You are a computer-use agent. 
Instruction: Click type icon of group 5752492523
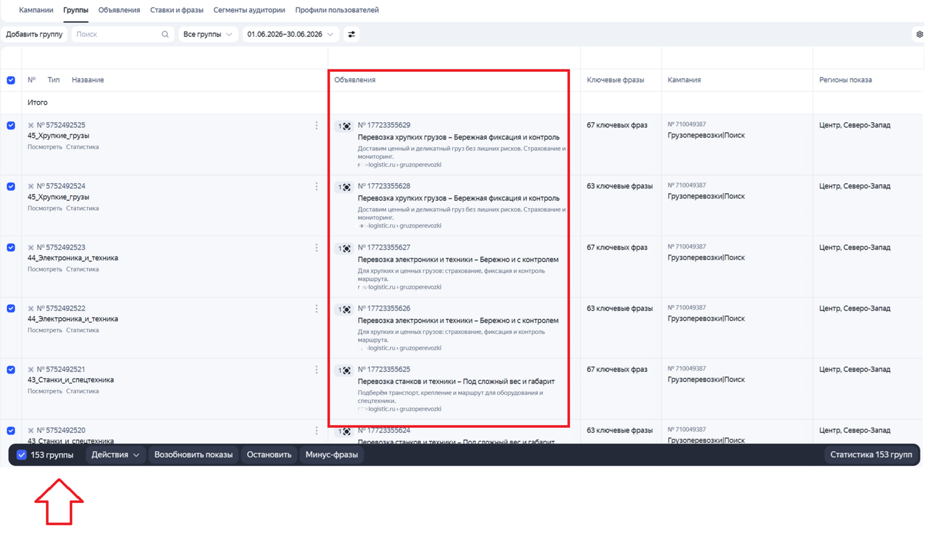(x=31, y=248)
